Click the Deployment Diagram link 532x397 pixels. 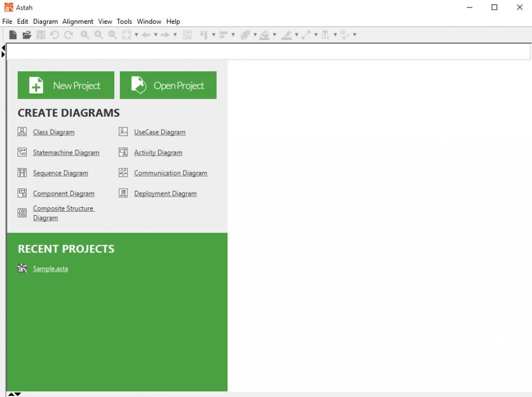[x=165, y=193]
